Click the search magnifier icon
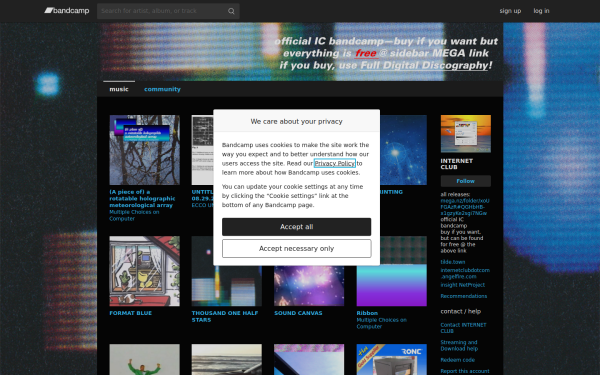 tap(231, 11)
